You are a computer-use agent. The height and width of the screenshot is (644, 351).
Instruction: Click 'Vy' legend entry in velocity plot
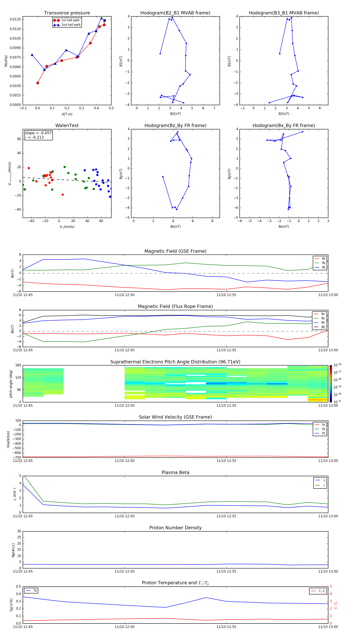tap(320, 429)
